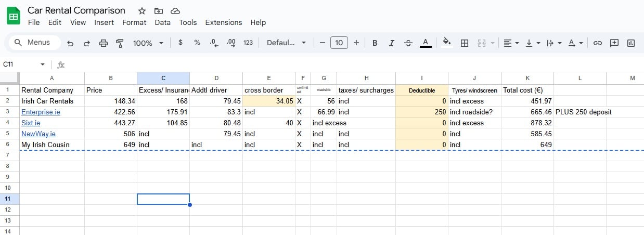Viewport: 644px width, 235px height.
Task: Click the insert link icon
Action: (x=598, y=43)
